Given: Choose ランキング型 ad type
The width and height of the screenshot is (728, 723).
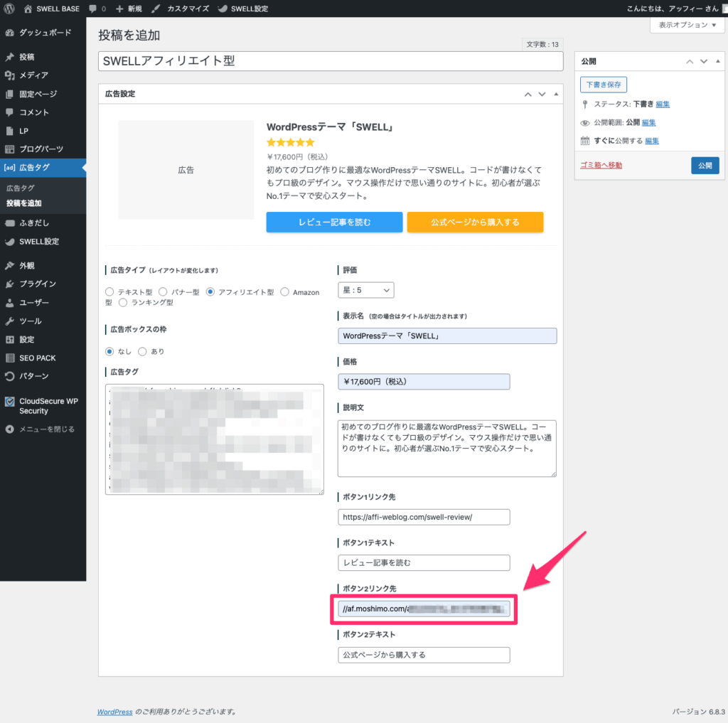Looking at the screenshot, I should pyautogui.click(x=123, y=303).
